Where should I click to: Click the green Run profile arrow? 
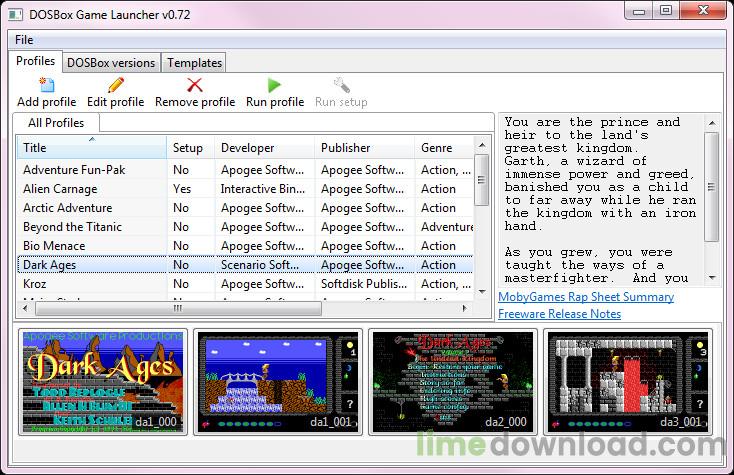point(274,85)
